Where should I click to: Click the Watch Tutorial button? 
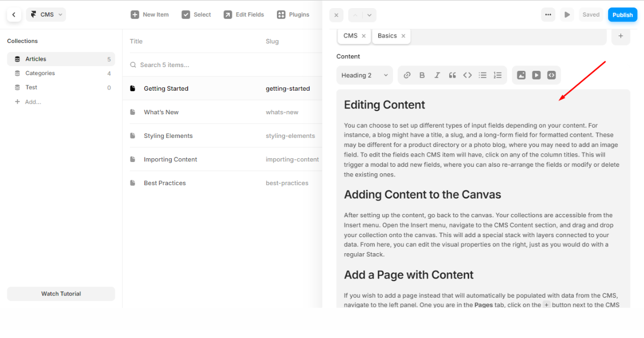point(61,293)
